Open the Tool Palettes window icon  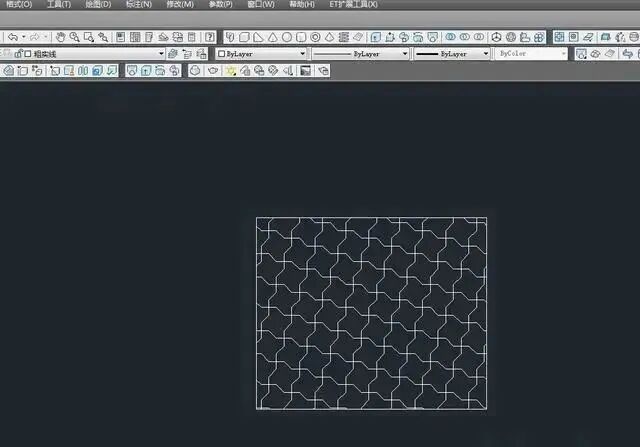149,37
